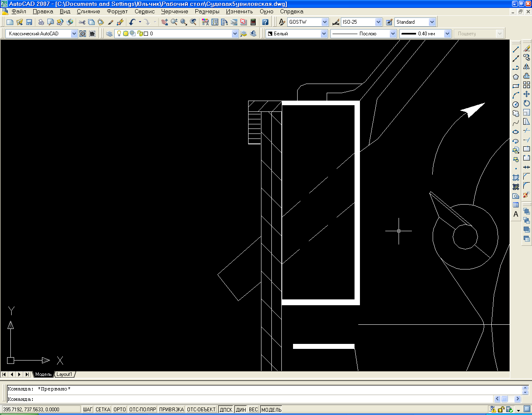This screenshot has width=532, height=415.
Task: Open the Классический AutoCAD workspace dropdown
Action: (x=74, y=34)
